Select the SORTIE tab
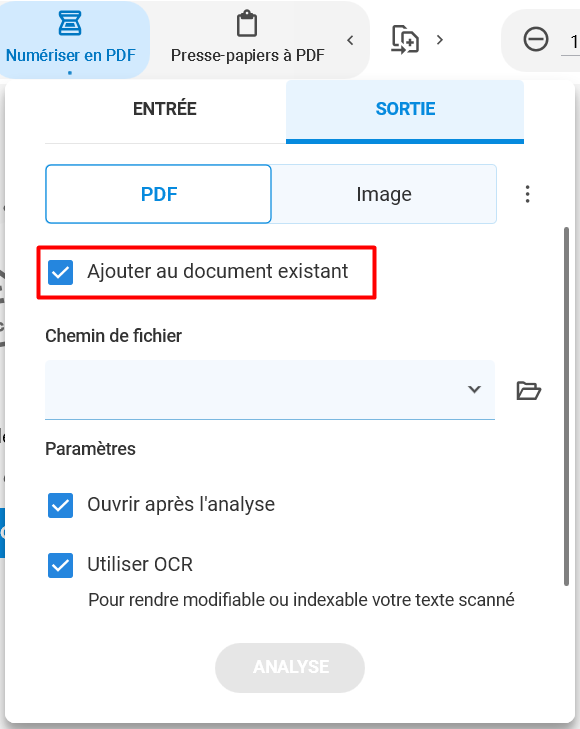The width and height of the screenshot is (580, 729). 405,111
